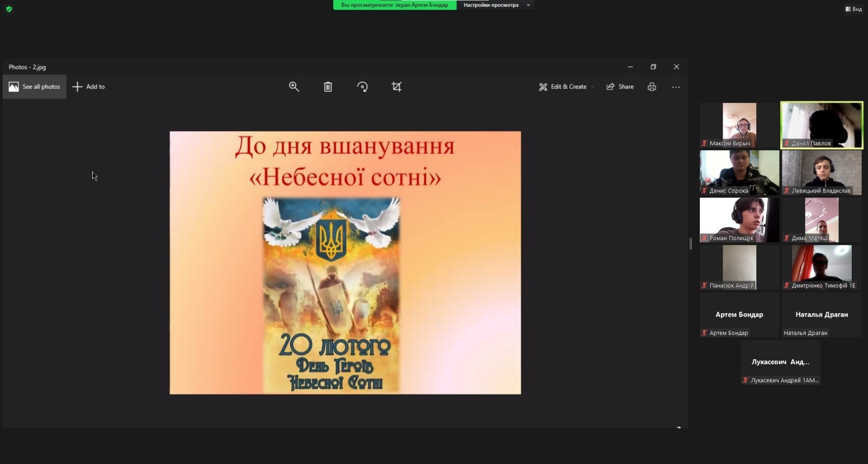
Task: Rotate the photo with the rotate icon
Action: [362, 87]
